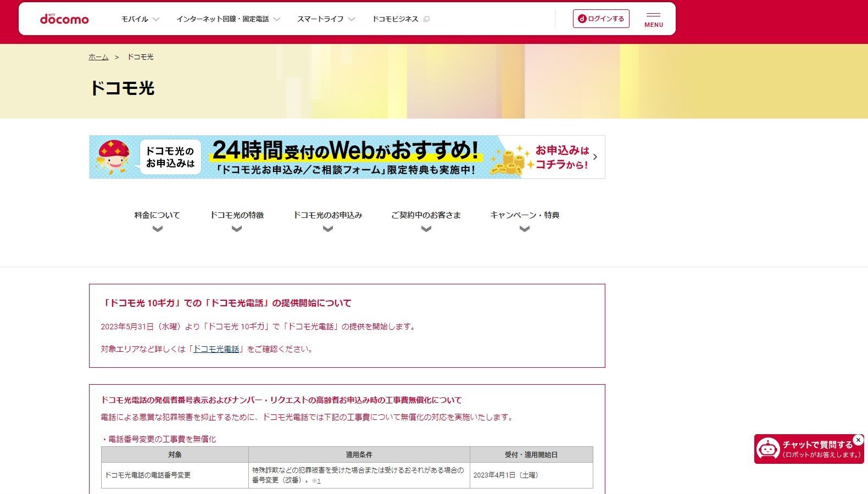Open the スマートライフ dropdown
Viewport: 868px width, 494px height.
(x=326, y=19)
